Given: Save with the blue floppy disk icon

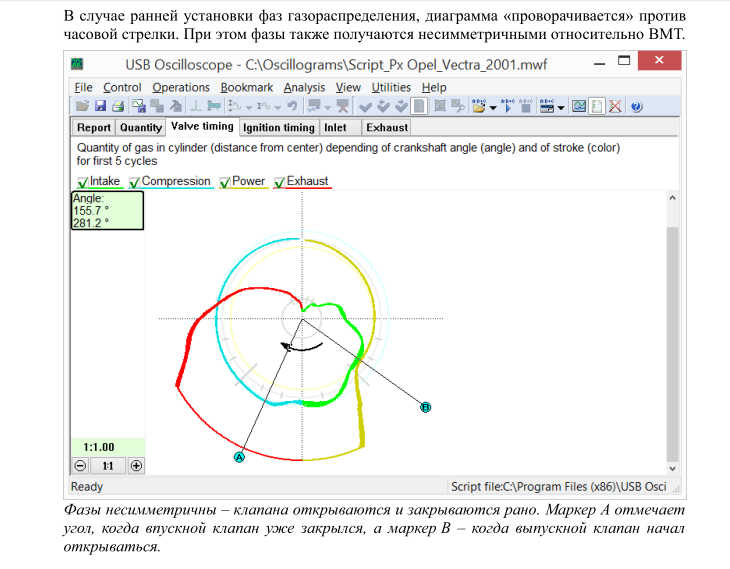Looking at the screenshot, I should (x=100, y=106).
